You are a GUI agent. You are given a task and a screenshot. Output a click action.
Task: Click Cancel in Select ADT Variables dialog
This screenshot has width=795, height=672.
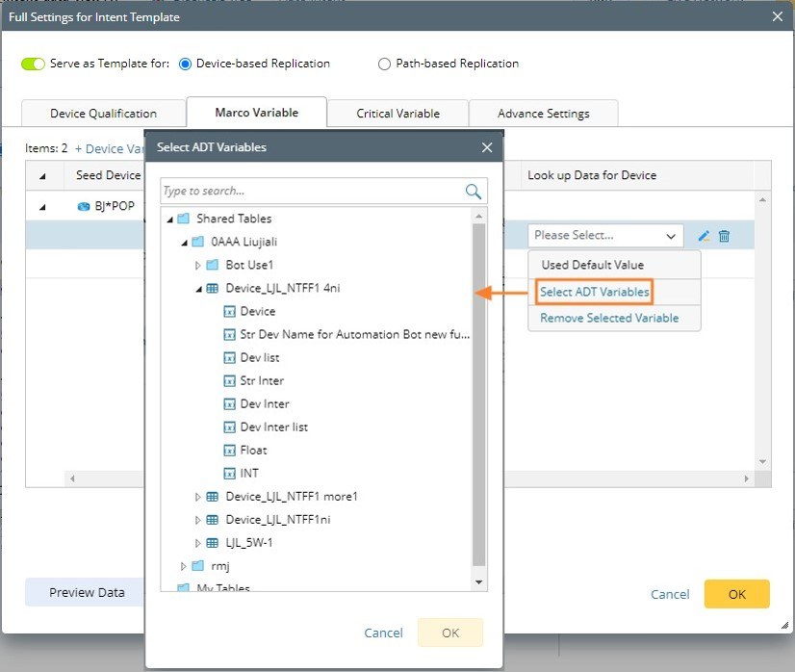[x=383, y=633]
